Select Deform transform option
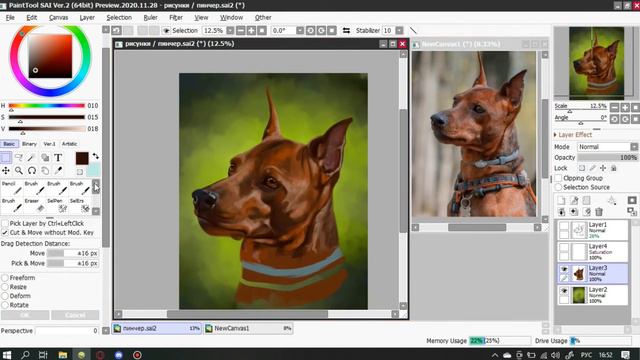640x360 pixels. 5,296
